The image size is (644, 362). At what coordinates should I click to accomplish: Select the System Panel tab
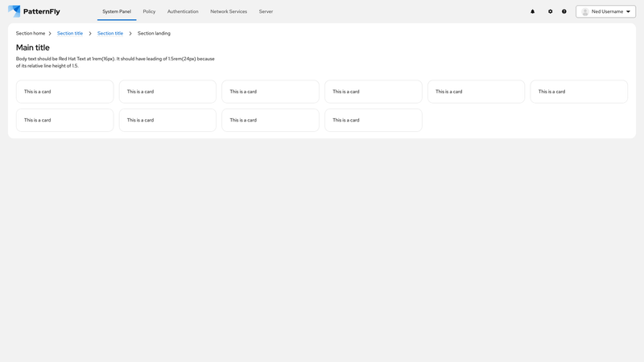coord(117,11)
